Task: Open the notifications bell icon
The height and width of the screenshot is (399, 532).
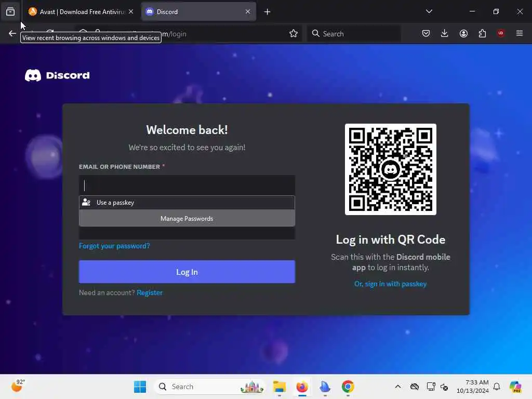Action: click(x=497, y=387)
